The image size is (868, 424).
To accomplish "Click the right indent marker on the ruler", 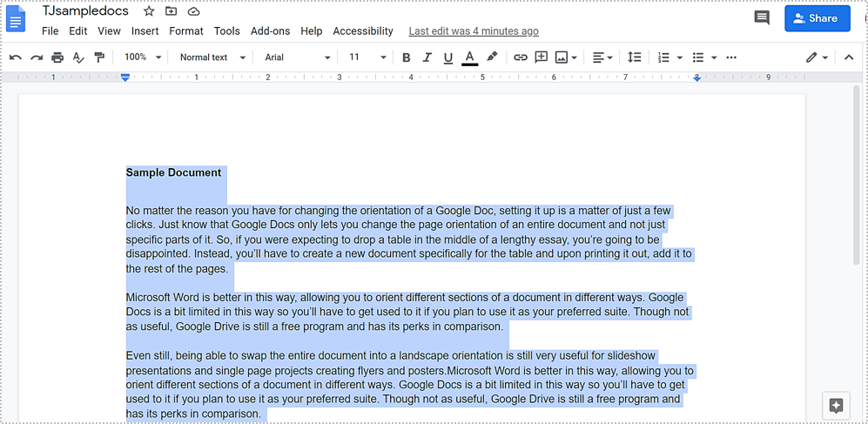I will (697, 78).
